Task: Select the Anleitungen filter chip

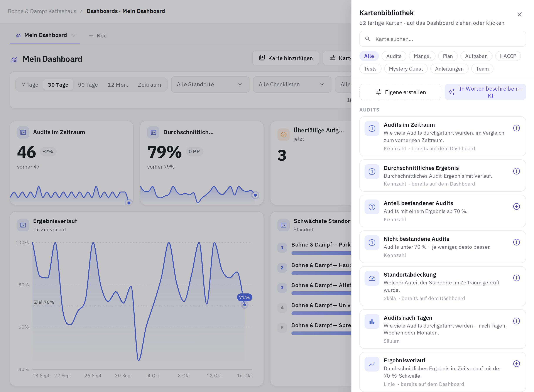Action: pyautogui.click(x=449, y=69)
